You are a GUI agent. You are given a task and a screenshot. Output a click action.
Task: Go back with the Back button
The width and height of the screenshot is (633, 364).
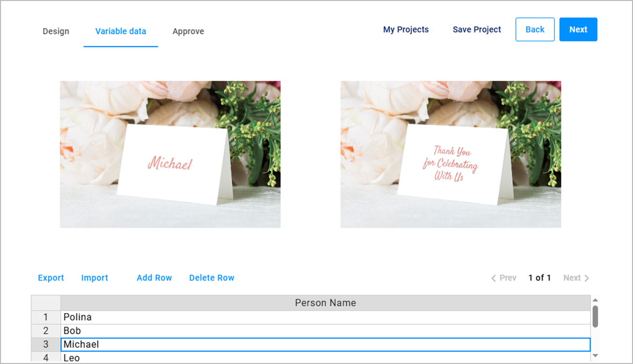tap(535, 29)
